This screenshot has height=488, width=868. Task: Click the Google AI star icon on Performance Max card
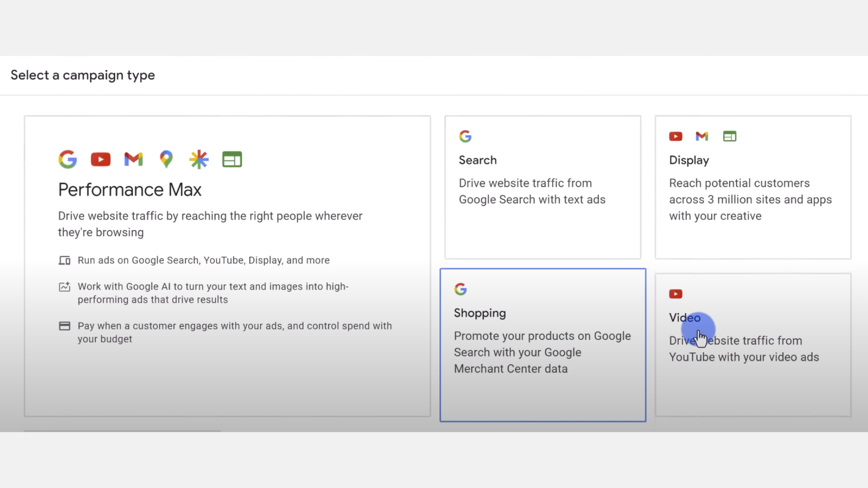[x=198, y=159]
